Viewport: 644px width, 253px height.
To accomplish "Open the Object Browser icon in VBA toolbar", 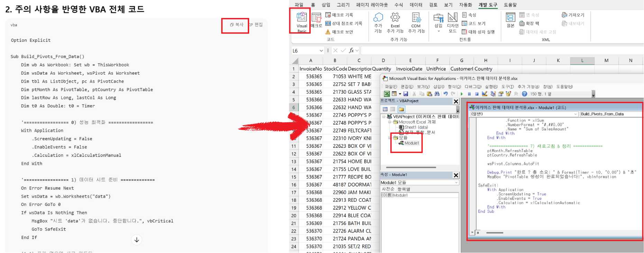I will tap(508, 94).
